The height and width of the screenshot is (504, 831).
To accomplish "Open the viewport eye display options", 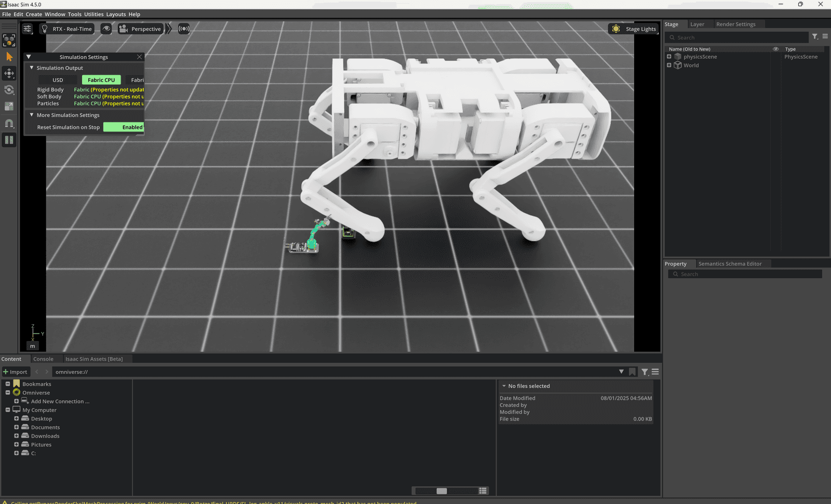I will 106,29.
